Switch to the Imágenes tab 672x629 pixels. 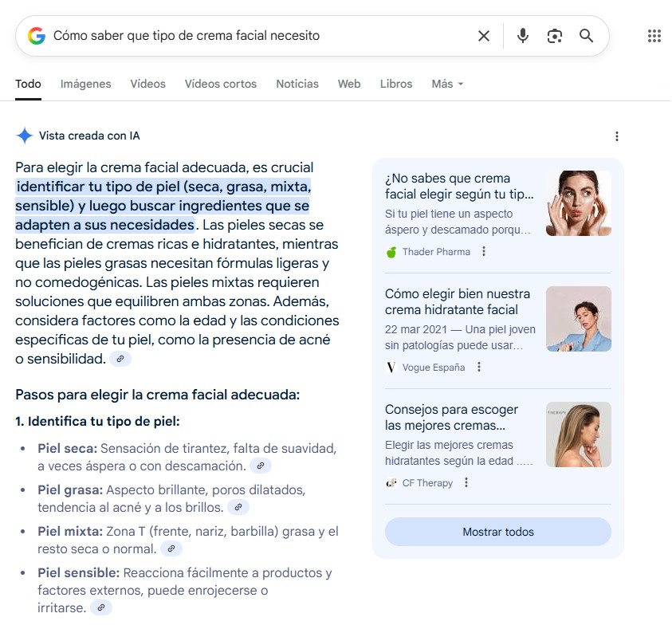85,84
